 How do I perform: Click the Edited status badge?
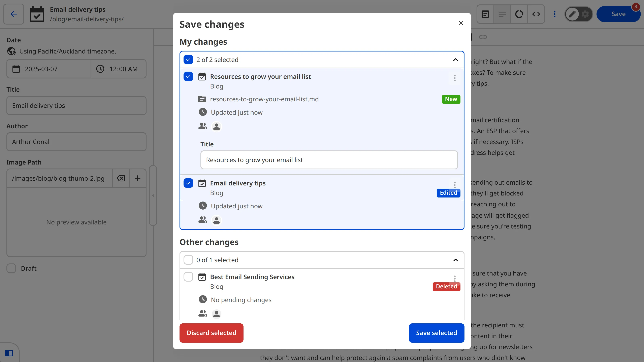pos(449,193)
